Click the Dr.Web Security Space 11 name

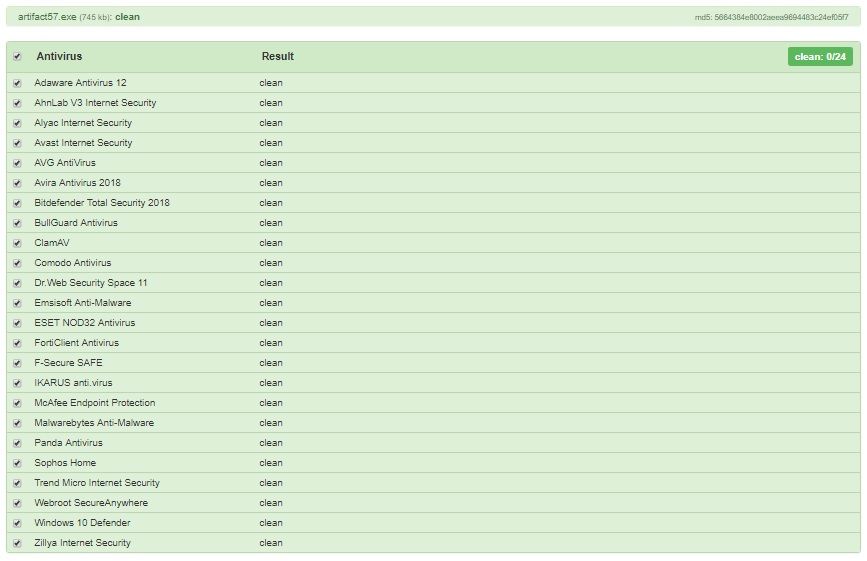point(91,282)
